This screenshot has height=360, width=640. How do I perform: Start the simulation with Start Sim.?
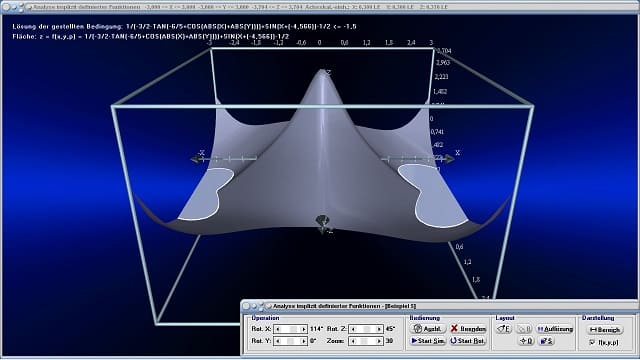click(427, 340)
